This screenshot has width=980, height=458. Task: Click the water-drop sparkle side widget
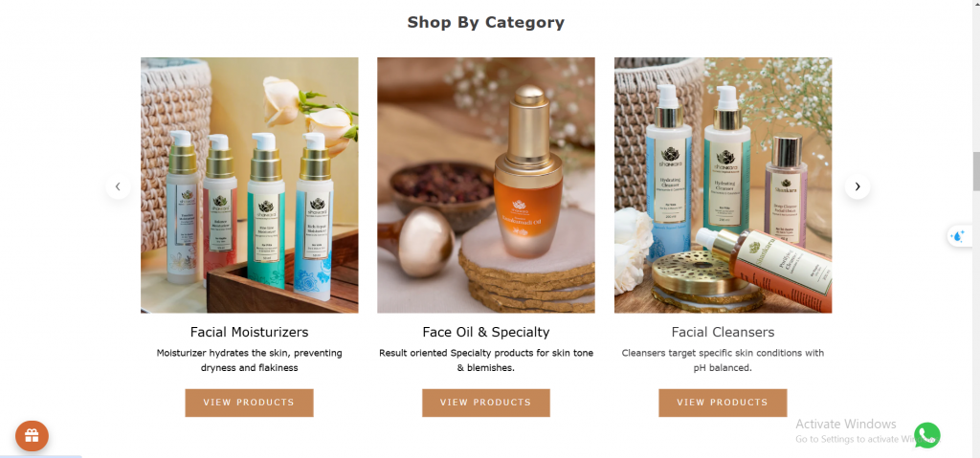click(957, 236)
